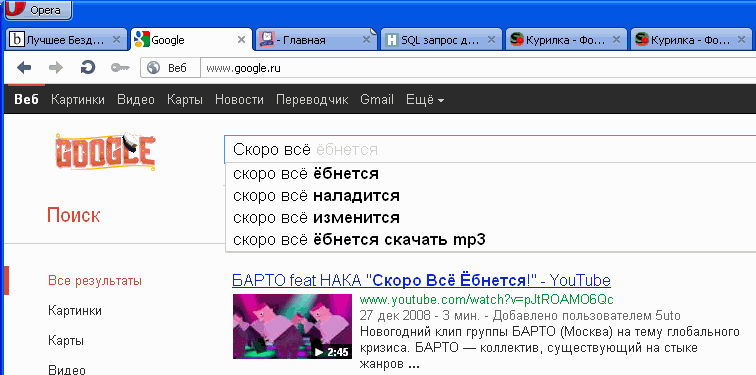Close the Лучшее Безд... tab
756x375 pixels.
pos(116,40)
